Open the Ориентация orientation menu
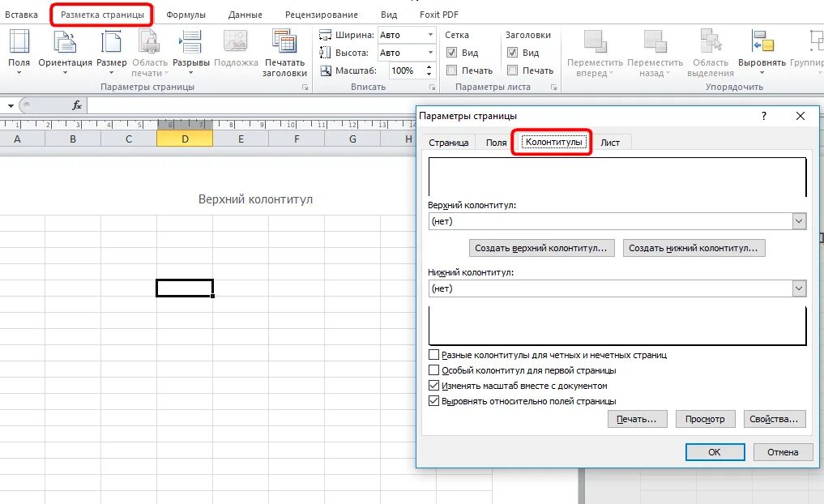The height and width of the screenshot is (504, 824). tap(65, 52)
